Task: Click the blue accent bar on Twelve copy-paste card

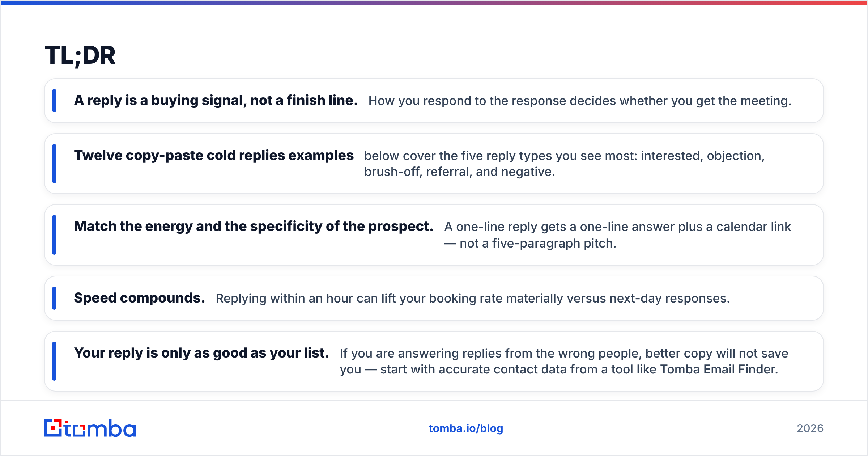Action: [54, 164]
